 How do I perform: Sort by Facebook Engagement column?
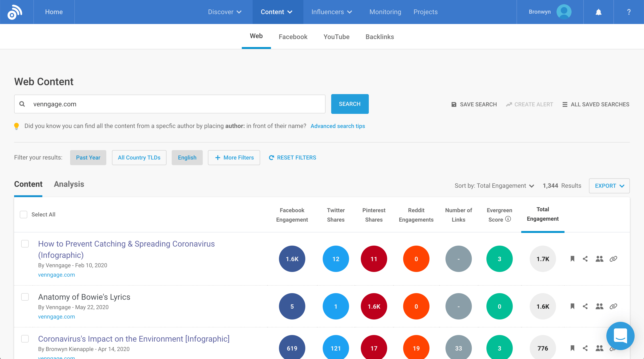(292, 215)
